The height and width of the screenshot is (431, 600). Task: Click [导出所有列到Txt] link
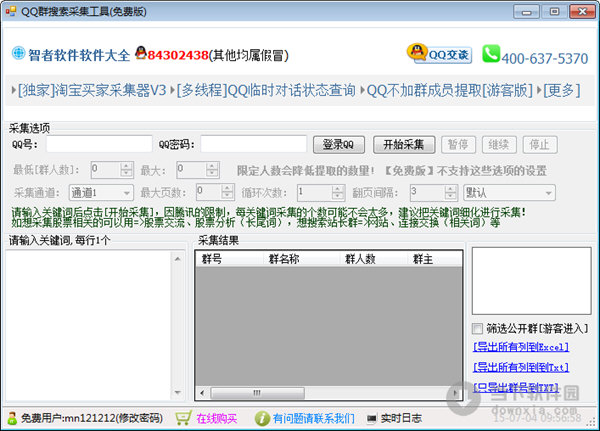521,367
